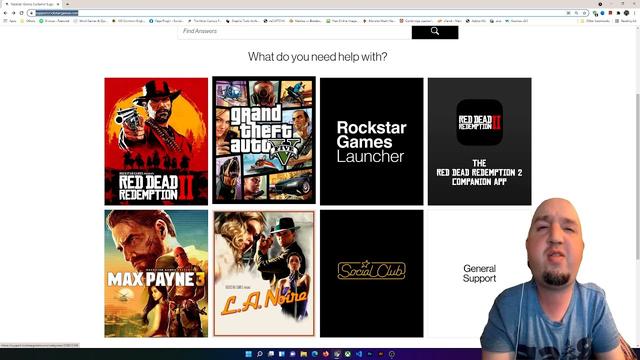
Task: Open Red Dead Redemption 2 Companion App tile
Action: [x=480, y=141]
